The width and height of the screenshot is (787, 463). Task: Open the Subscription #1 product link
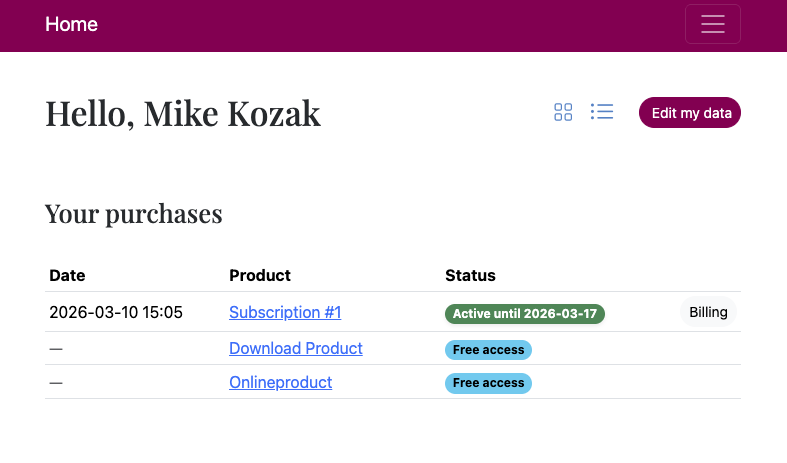click(285, 313)
